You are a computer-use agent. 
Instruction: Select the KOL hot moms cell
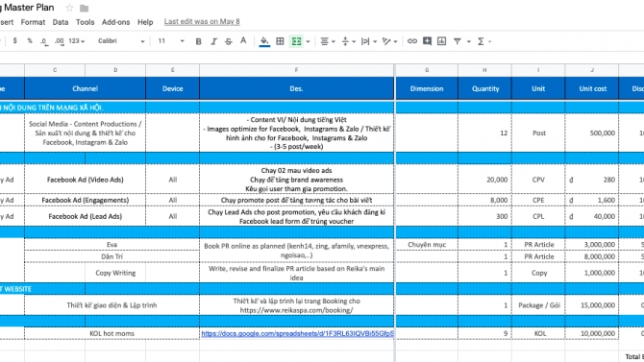[x=111, y=333]
